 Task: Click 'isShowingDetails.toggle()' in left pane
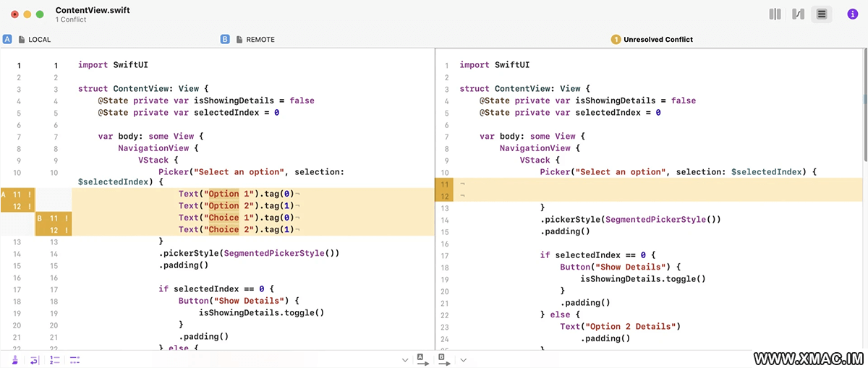261,312
